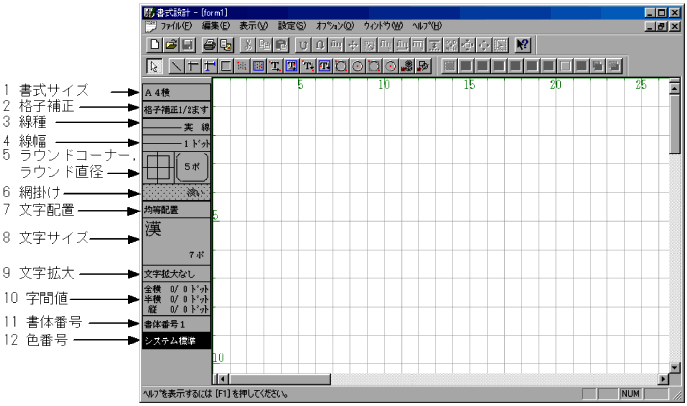Open the 均等配置 text alignment selector
The image size is (687, 406).
[x=176, y=210]
